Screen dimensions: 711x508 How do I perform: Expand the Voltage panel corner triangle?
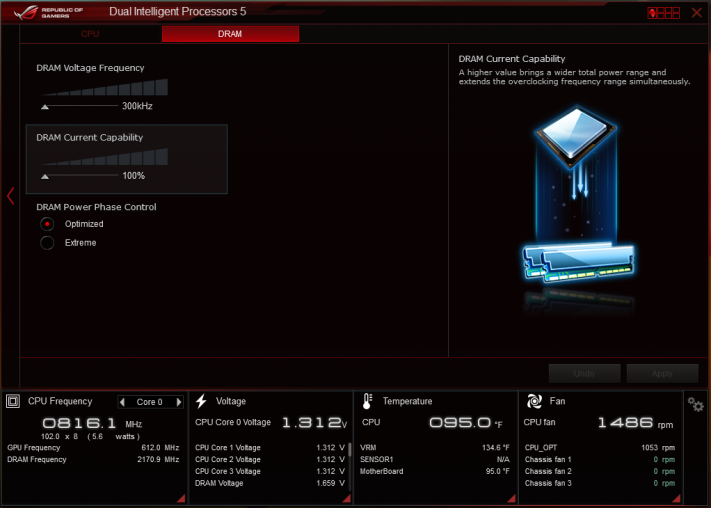point(346,498)
